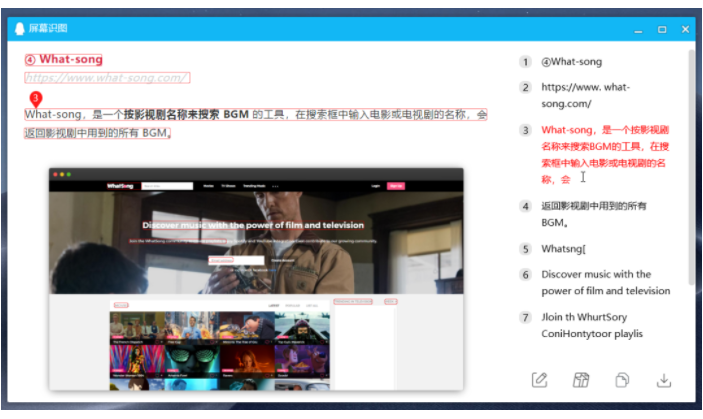Click number badge 1 in results list
703x419 pixels.
tap(525, 62)
